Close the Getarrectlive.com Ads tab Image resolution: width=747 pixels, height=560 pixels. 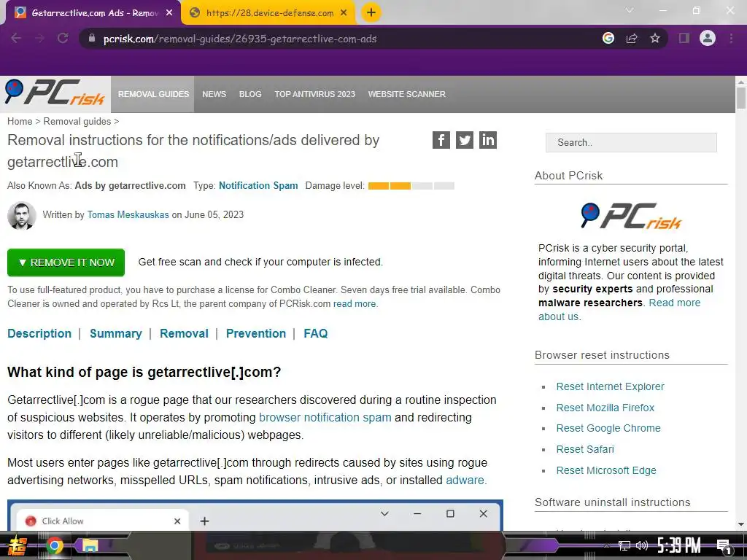(x=169, y=13)
